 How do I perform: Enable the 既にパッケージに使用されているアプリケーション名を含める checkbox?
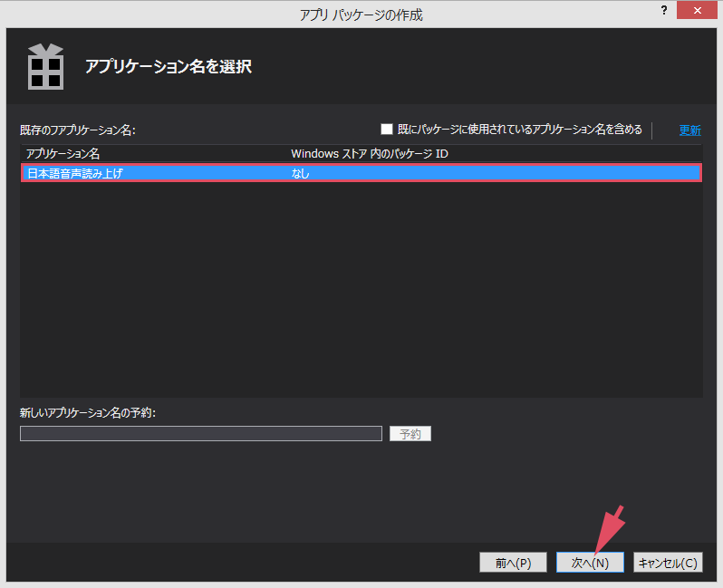[386, 130]
